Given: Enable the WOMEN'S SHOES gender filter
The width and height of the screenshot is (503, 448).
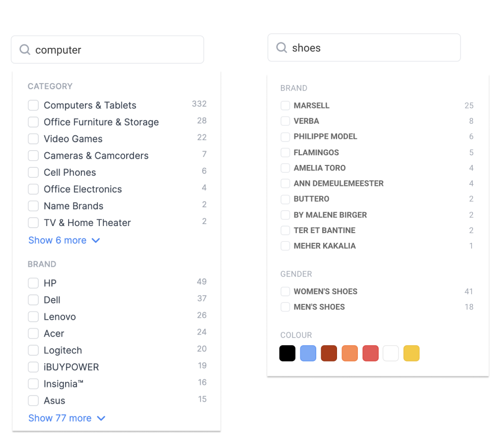Looking at the screenshot, I should [285, 291].
